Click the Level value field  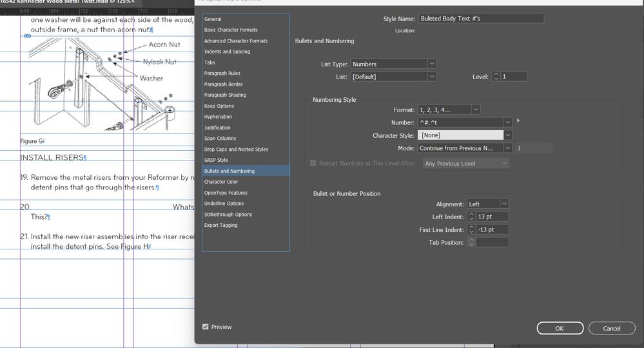514,77
